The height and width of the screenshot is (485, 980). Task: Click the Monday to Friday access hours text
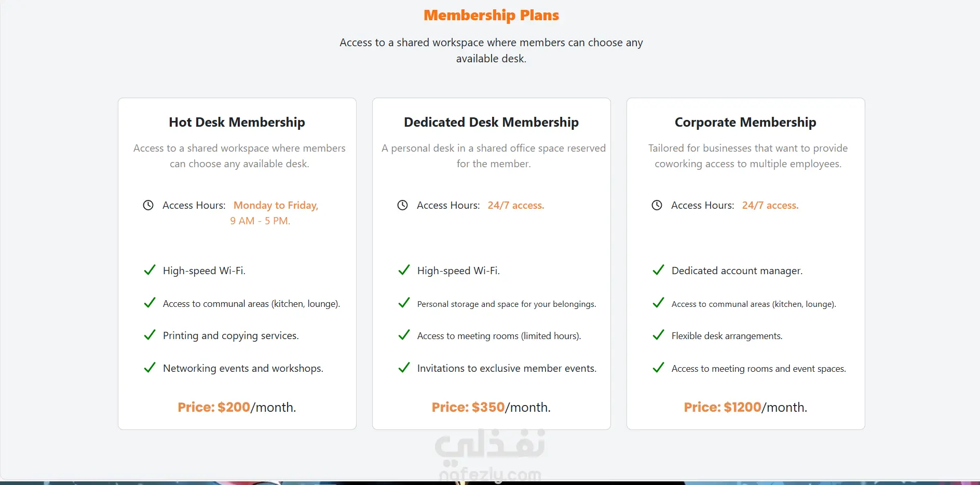pyautogui.click(x=276, y=206)
